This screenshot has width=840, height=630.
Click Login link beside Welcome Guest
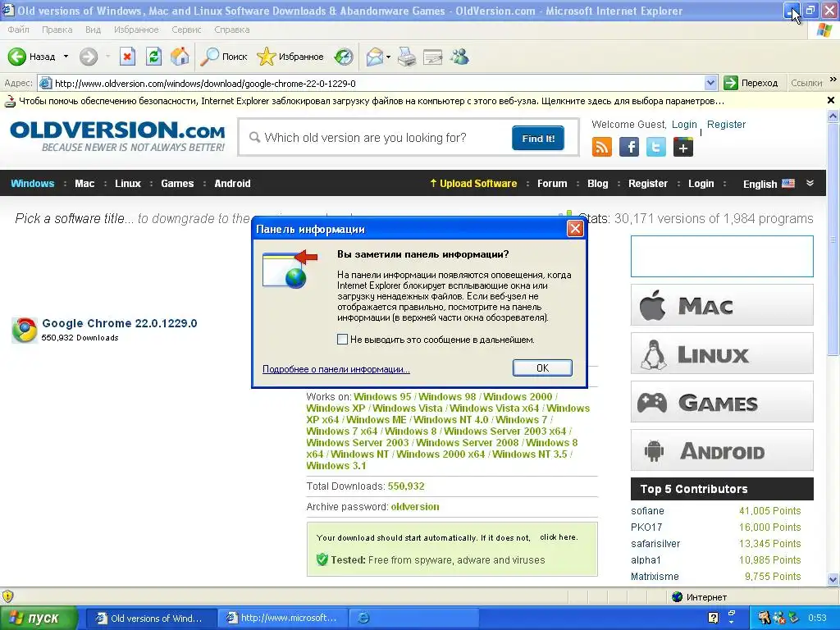click(684, 125)
